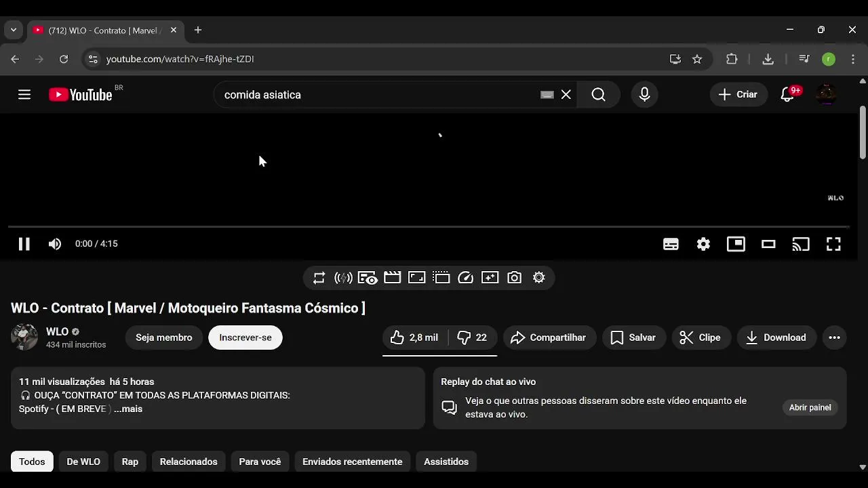Enable the miniplayer
Screen dimensions: 868x488
click(736, 244)
